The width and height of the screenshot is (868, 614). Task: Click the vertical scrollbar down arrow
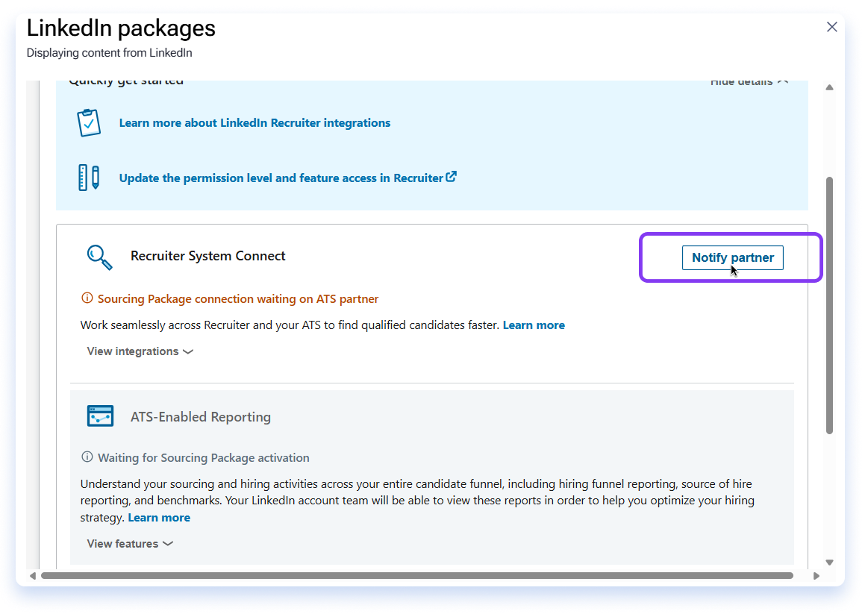[x=829, y=562]
